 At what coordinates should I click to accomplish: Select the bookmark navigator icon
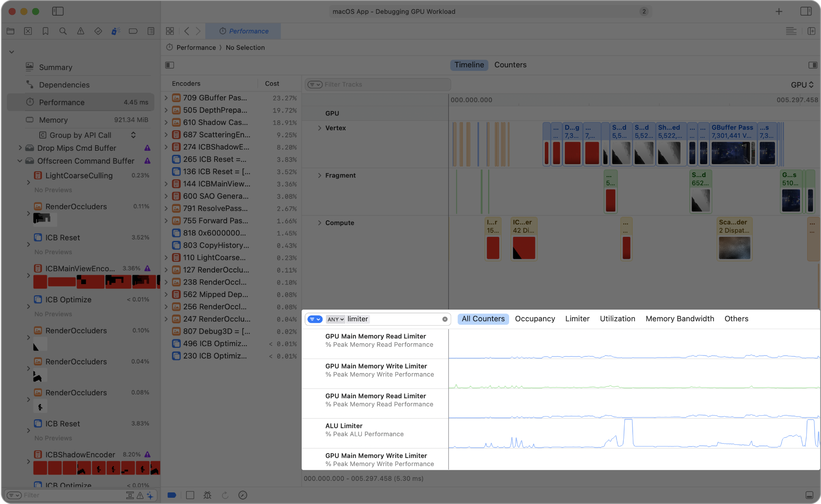click(x=46, y=31)
